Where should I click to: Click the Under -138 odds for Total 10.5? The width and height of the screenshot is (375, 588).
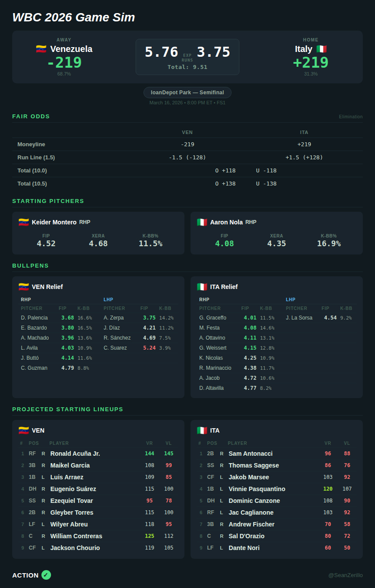click(266, 184)
